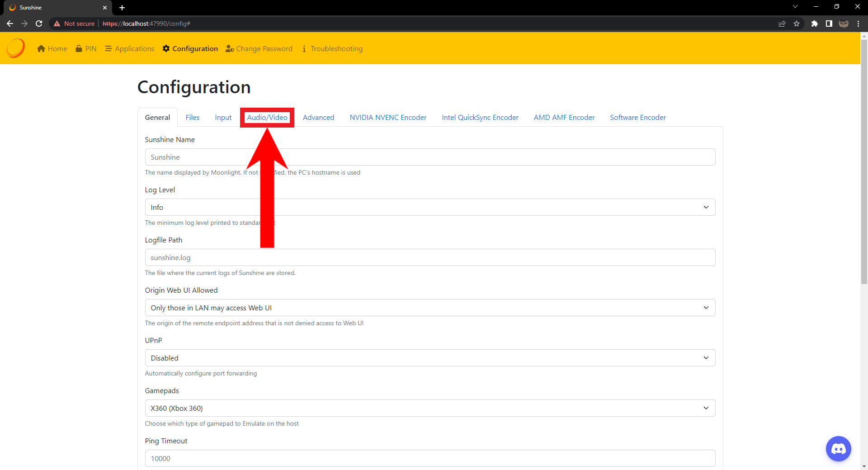The height and width of the screenshot is (470, 868).
Task: Open the NVIDIA NVENC Encoder tab
Action: (x=388, y=118)
